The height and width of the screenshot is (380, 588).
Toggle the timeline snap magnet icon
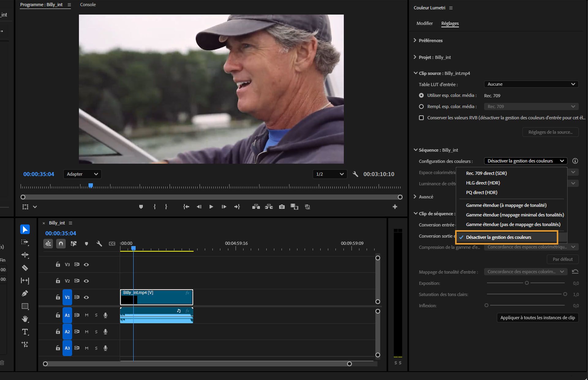click(x=61, y=244)
